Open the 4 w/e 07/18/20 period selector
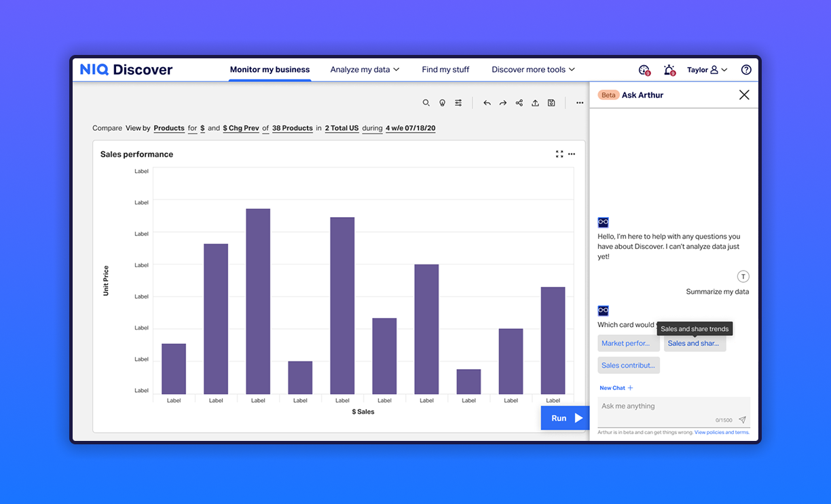This screenshot has height=504, width=831. tap(411, 128)
